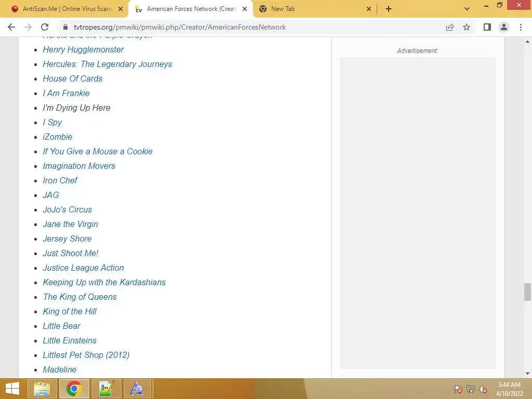Close the American Forces Network tab
The height and width of the screenshot is (399, 532).
click(245, 9)
